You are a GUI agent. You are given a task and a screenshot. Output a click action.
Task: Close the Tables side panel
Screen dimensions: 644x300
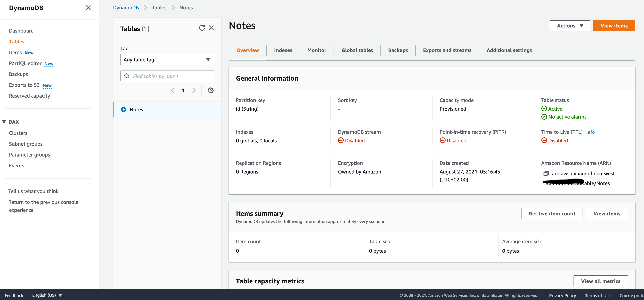tap(211, 28)
